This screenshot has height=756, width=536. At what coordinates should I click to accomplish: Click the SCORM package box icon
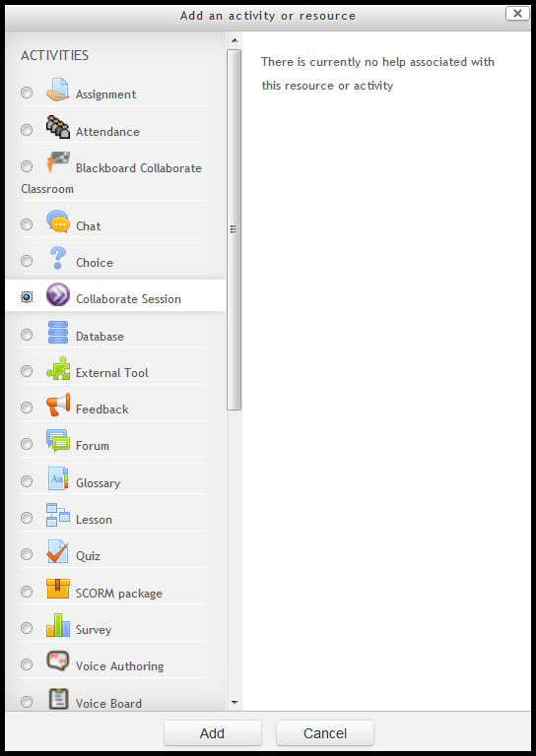tap(58, 589)
